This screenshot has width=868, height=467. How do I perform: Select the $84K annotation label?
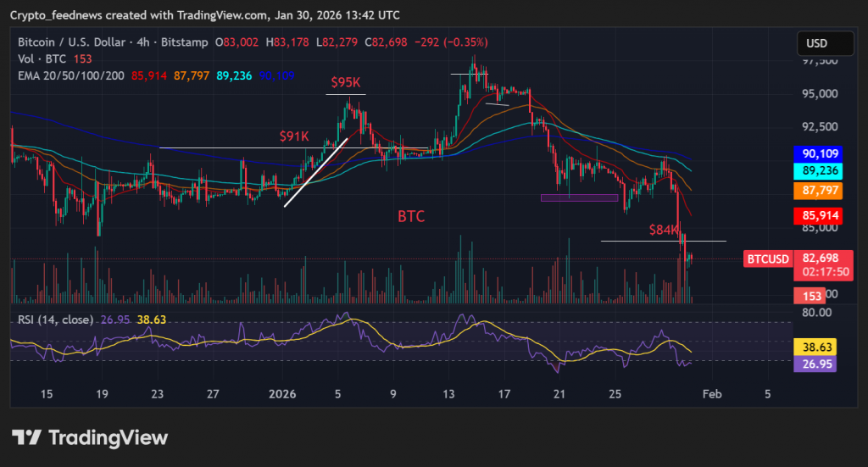click(x=664, y=231)
